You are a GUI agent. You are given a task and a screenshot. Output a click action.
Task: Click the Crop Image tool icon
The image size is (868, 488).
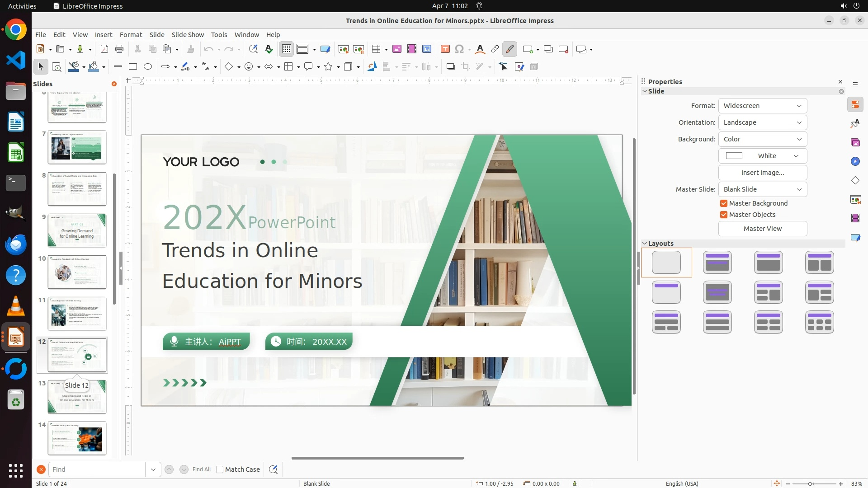point(466,67)
